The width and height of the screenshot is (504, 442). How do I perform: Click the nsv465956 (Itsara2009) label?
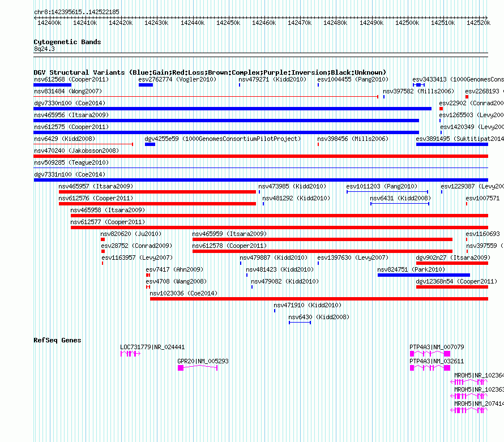pos(71,115)
